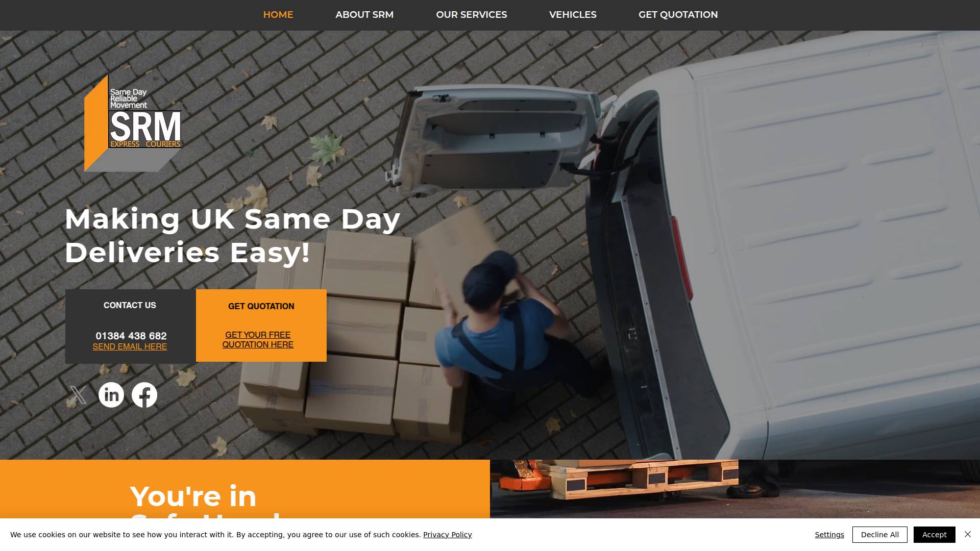980x551 pixels.
Task: Click the pallet photo thumbnail below hero
Action: coord(735,489)
